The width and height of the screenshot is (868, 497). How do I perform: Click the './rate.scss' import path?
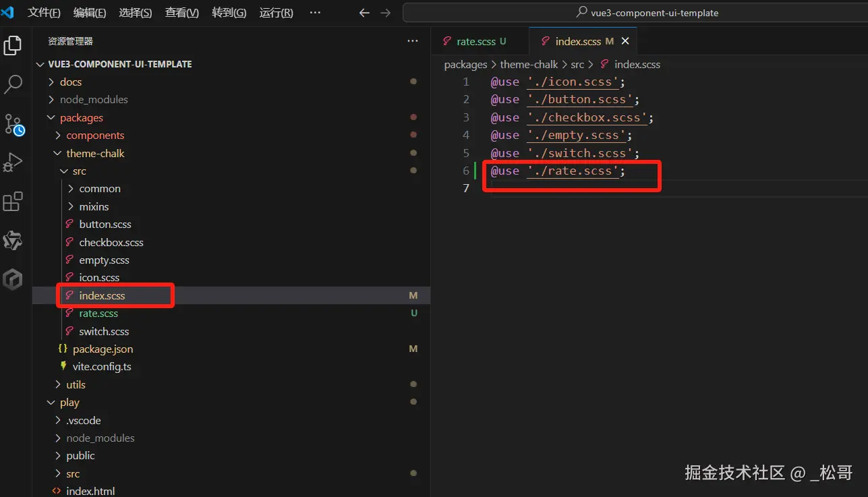pos(573,171)
